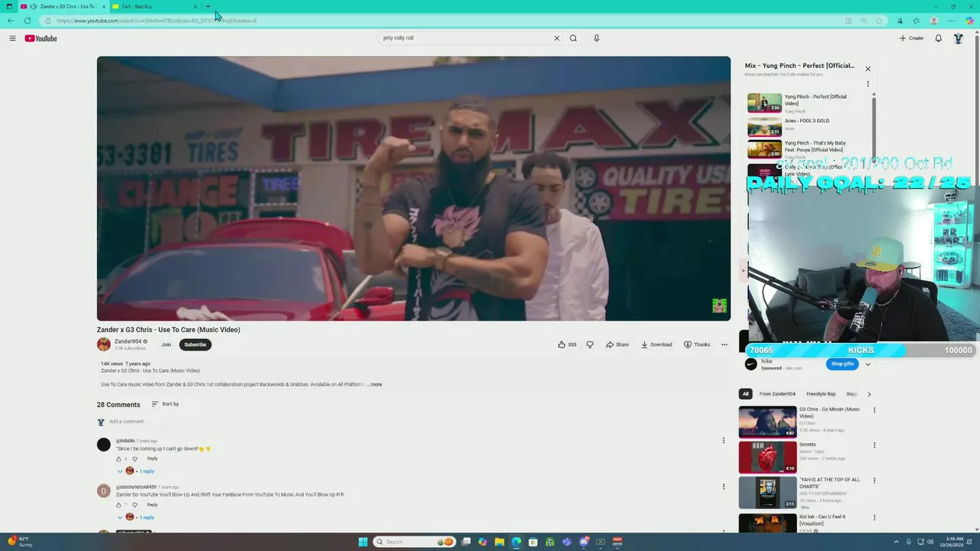Open File Explorer from taskbar
Viewport: 980px width, 551px height.
coord(499,542)
